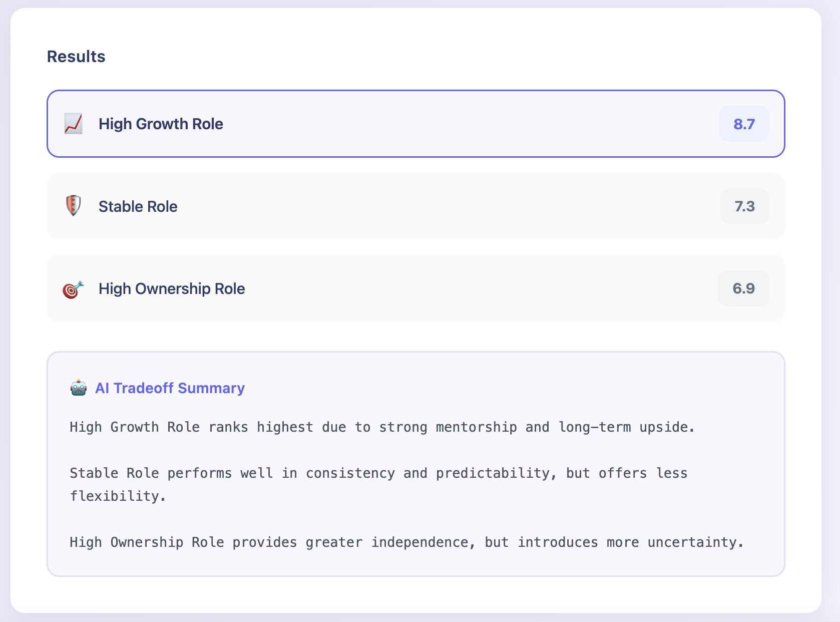This screenshot has height=622, width=840.
Task: Click the Results heading
Action: click(76, 56)
